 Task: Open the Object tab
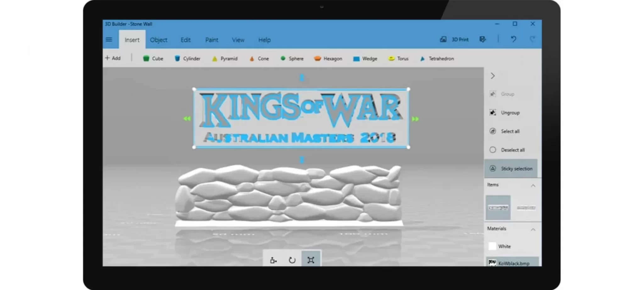point(158,40)
